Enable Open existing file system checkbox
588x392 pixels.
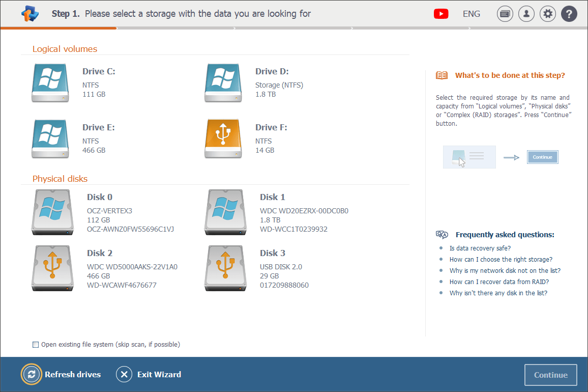36,345
